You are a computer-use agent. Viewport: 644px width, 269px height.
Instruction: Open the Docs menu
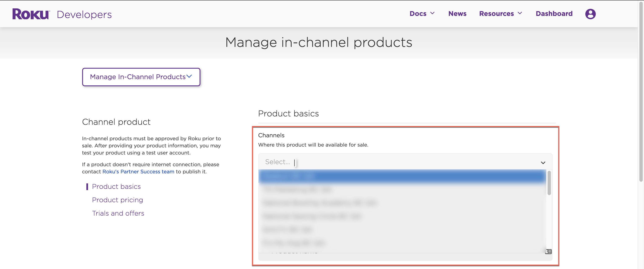418,13
